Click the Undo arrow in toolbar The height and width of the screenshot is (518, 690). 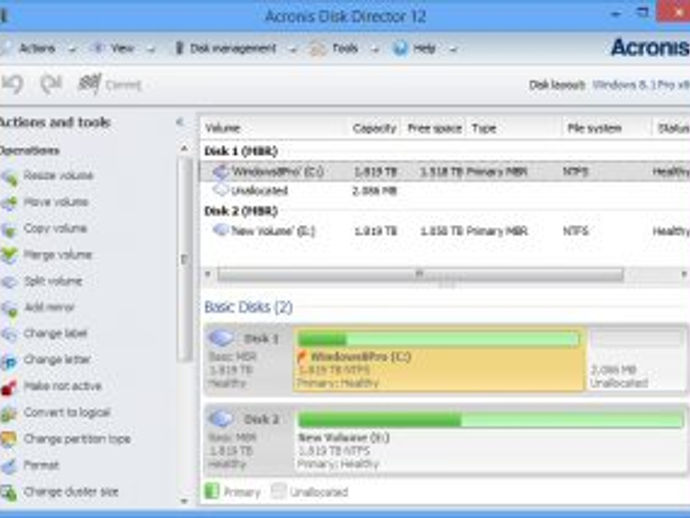point(12,84)
